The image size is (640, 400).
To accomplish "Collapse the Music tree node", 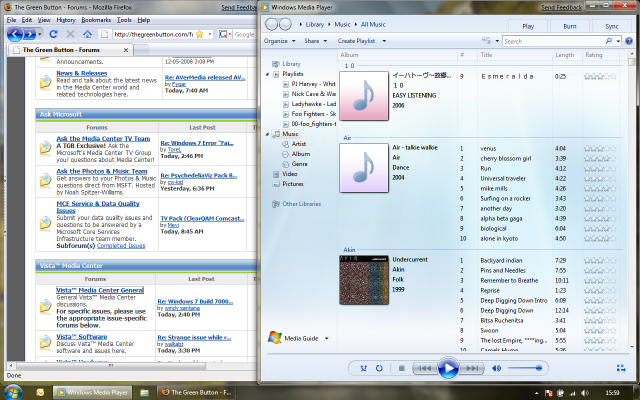I will click(x=267, y=134).
